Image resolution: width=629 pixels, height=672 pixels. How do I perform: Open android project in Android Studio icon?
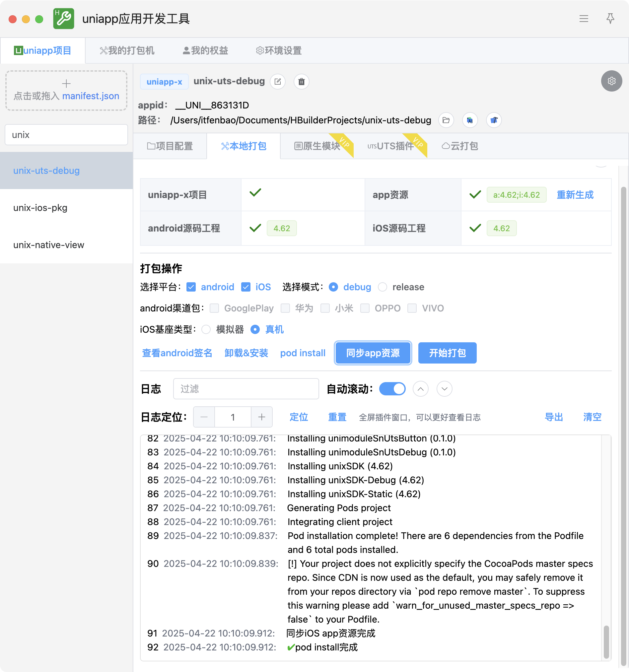[x=470, y=120]
